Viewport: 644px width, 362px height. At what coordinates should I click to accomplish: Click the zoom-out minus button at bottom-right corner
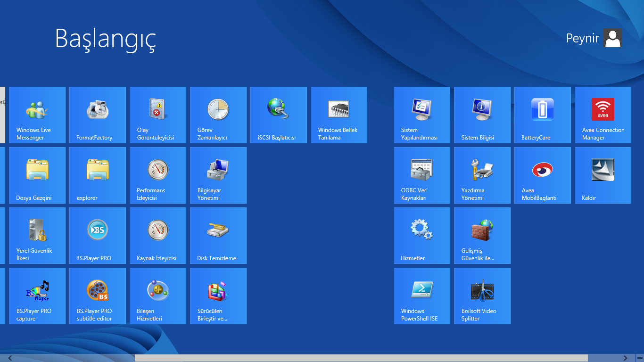(640, 358)
